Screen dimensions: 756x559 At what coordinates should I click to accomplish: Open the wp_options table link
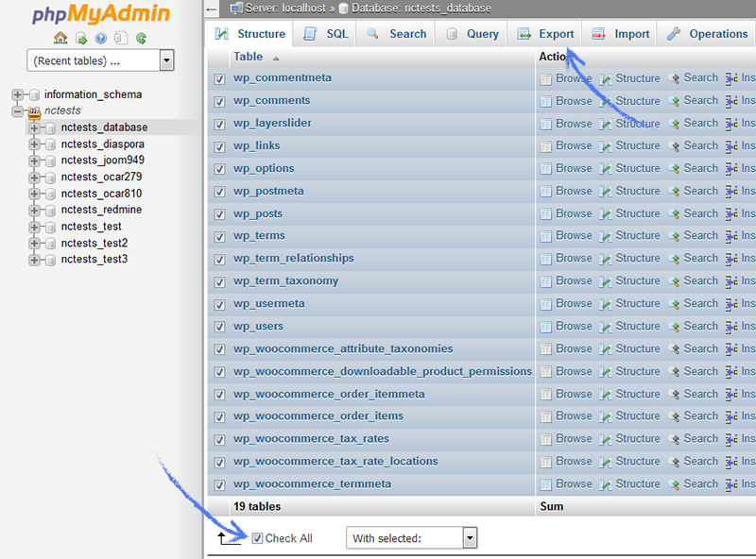(264, 168)
